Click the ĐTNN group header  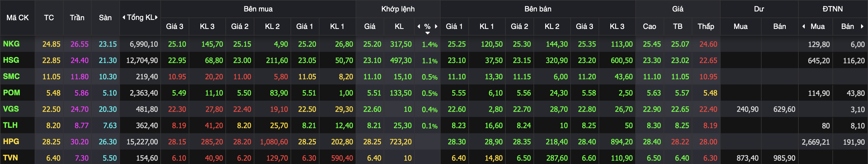point(833,9)
